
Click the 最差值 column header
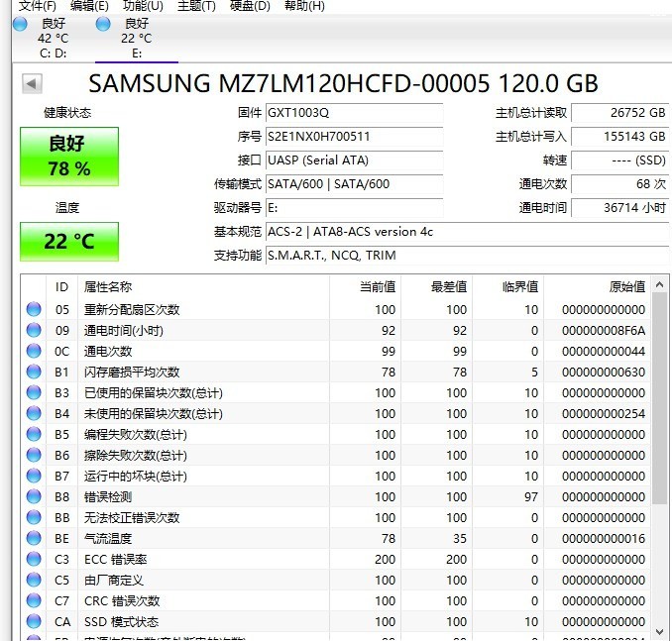pyautogui.click(x=437, y=286)
